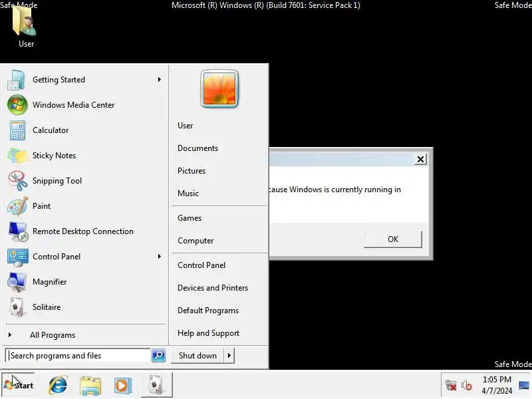Close the Safe Mode dialog
The height and width of the screenshot is (399, 532).
pos(420,159)
